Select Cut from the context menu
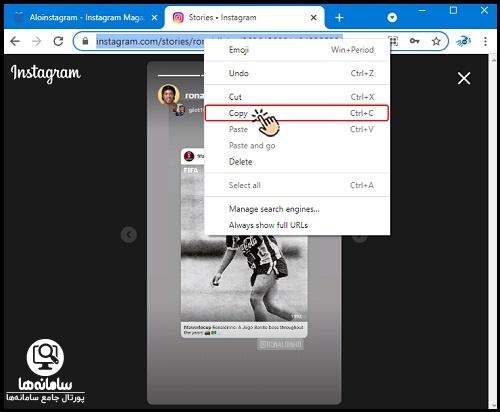The height and width of the screenshot is (412, 500). click(297, 97)
